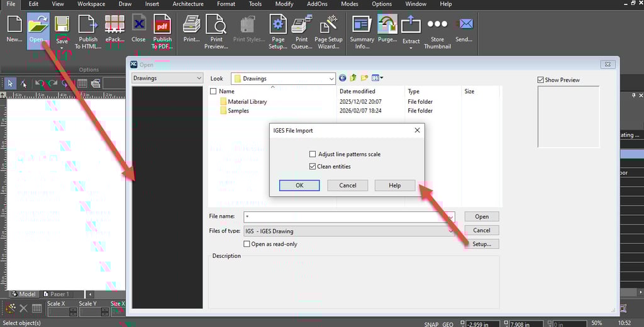Click Publish To PDF icon

coord(162,24)
